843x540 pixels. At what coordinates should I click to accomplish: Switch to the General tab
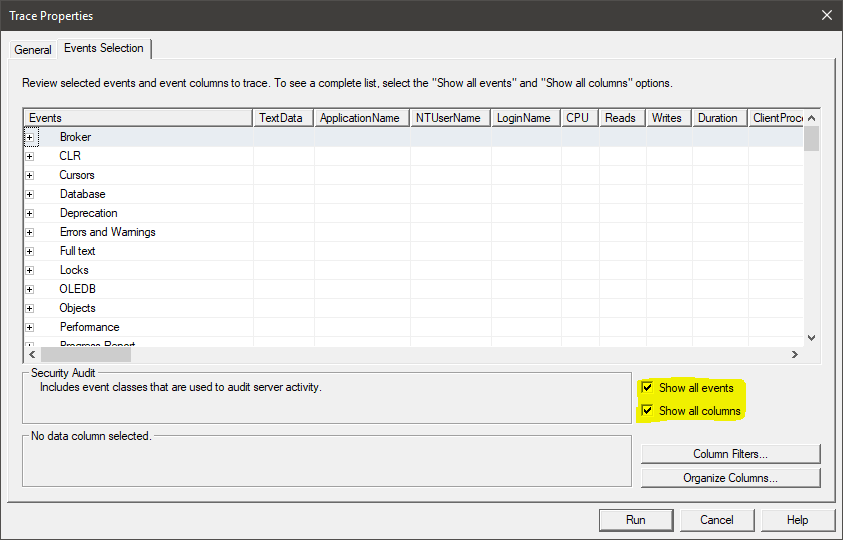point(33,50)
